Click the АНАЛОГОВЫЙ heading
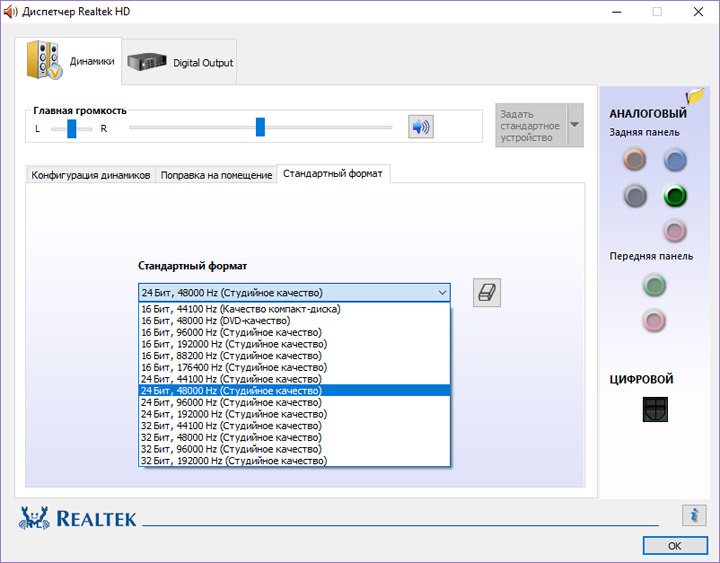This screenshot has width=720, height=563. point(647,113)
